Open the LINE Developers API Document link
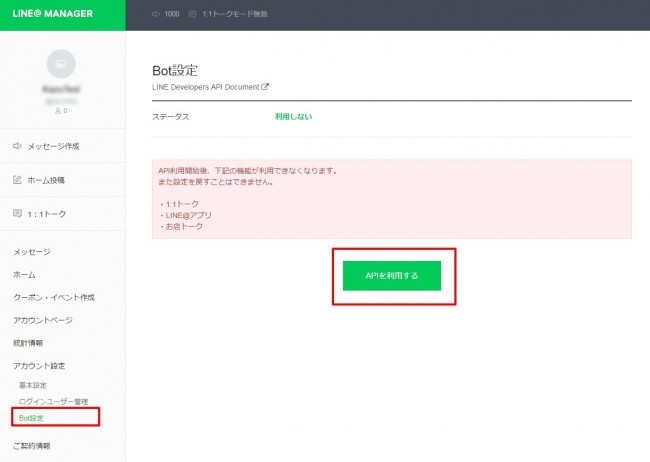Viewport: 650px width, 462px height. click(206, 87)
